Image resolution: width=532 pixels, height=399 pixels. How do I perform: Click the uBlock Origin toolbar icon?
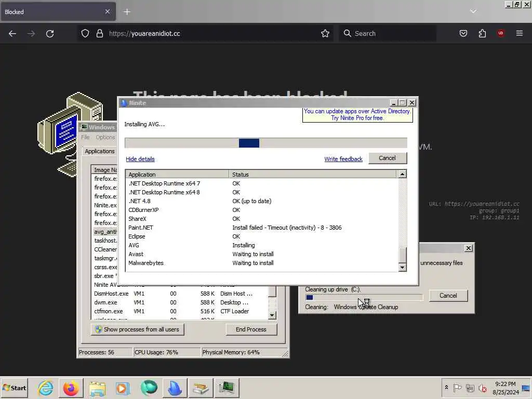[x=501, y=33]
